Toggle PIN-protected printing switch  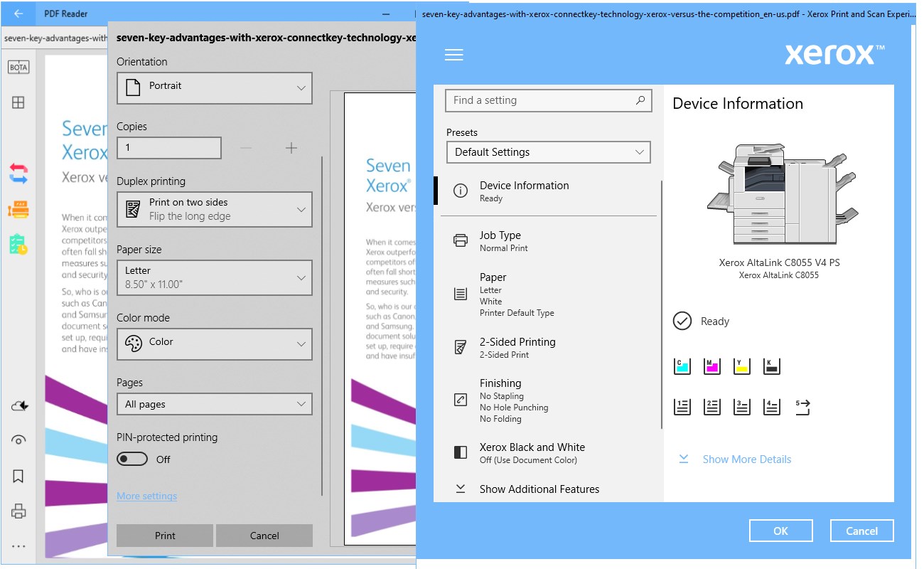[132, 459]
